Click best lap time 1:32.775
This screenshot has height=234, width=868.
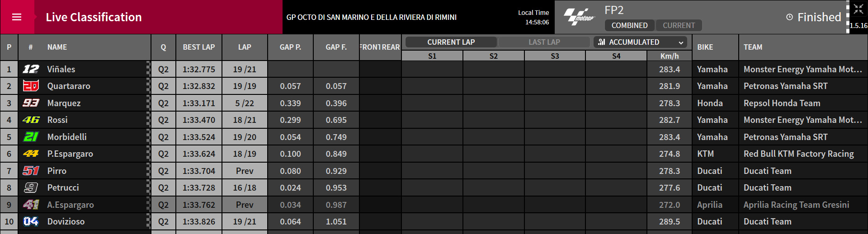click(x=199, y=69)
